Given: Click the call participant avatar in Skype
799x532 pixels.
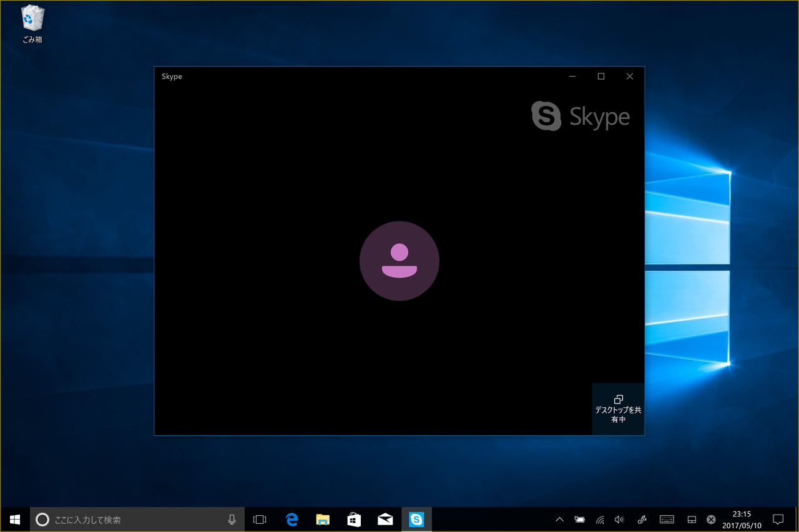Looking at the screenshot, I should point(399,261).
